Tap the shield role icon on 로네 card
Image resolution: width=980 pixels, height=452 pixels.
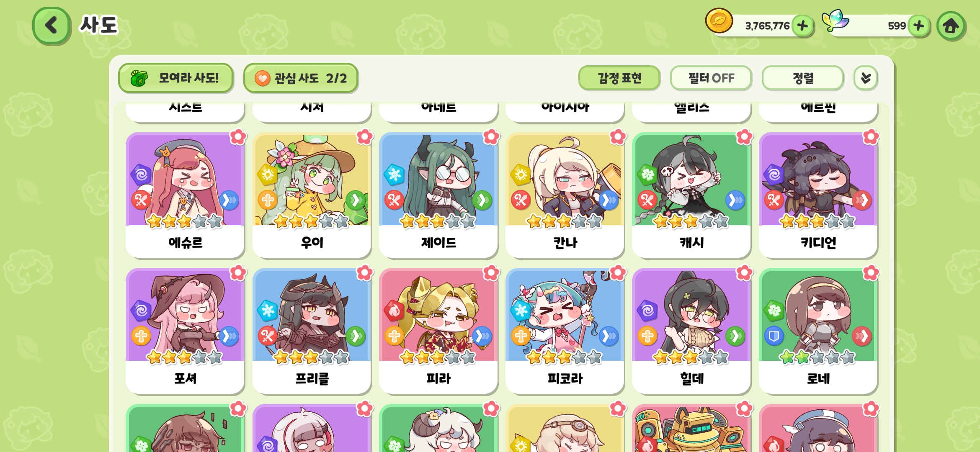click(x=774, y=336)
